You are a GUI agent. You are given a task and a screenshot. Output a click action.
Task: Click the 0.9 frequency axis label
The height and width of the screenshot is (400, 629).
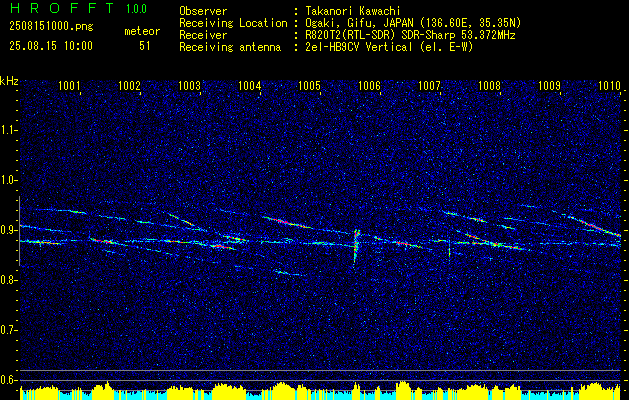click(x=8, y=230)
